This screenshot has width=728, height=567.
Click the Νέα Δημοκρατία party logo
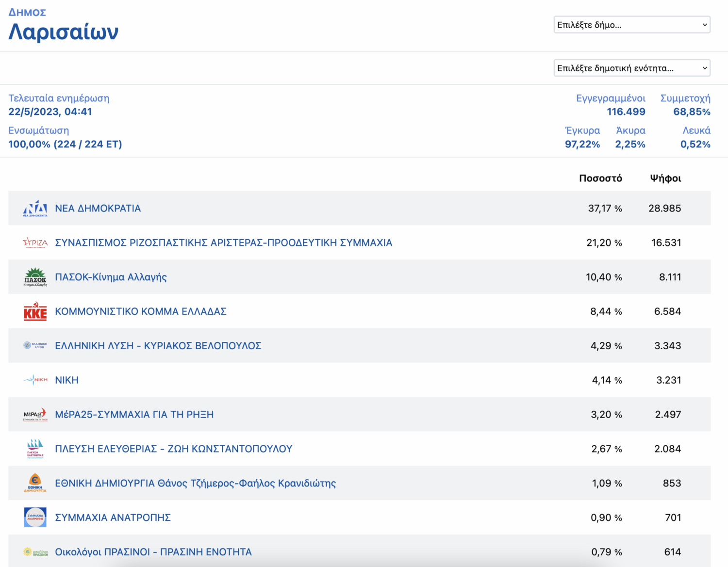[x=35, y=209]
